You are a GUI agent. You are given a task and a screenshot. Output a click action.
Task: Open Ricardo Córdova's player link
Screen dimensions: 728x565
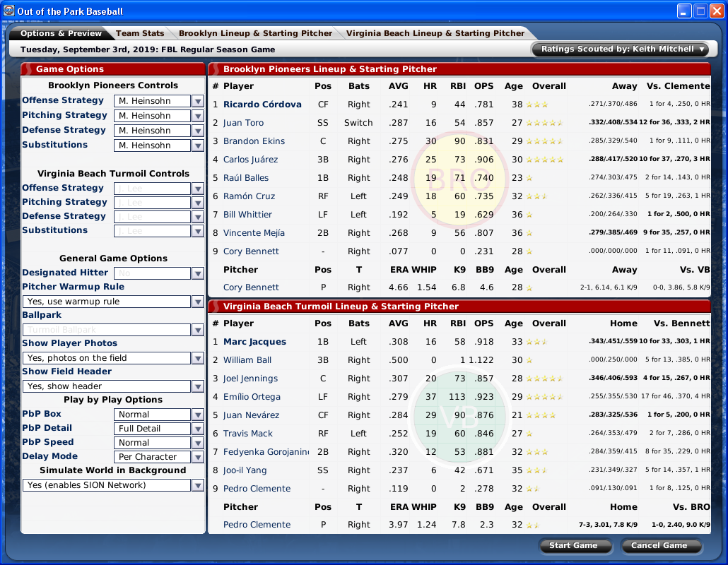[x=262, y=105]
